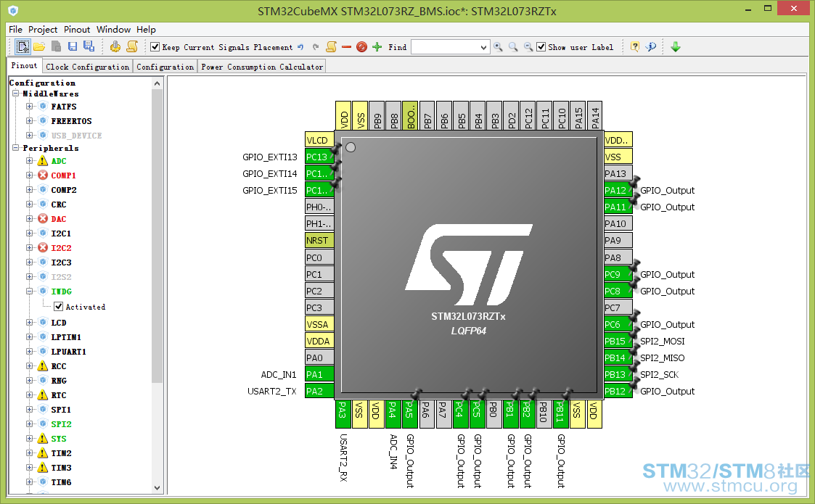The height and width of the screenshot is (504, 815).
Task: Click the green download arrow icon
Action: click(676, 46)
